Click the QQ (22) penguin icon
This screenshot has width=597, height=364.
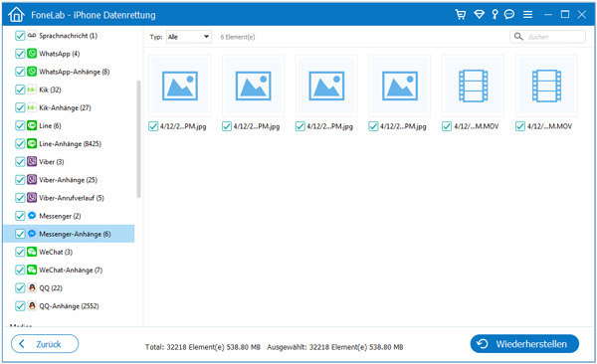click(x=32, y=287)
